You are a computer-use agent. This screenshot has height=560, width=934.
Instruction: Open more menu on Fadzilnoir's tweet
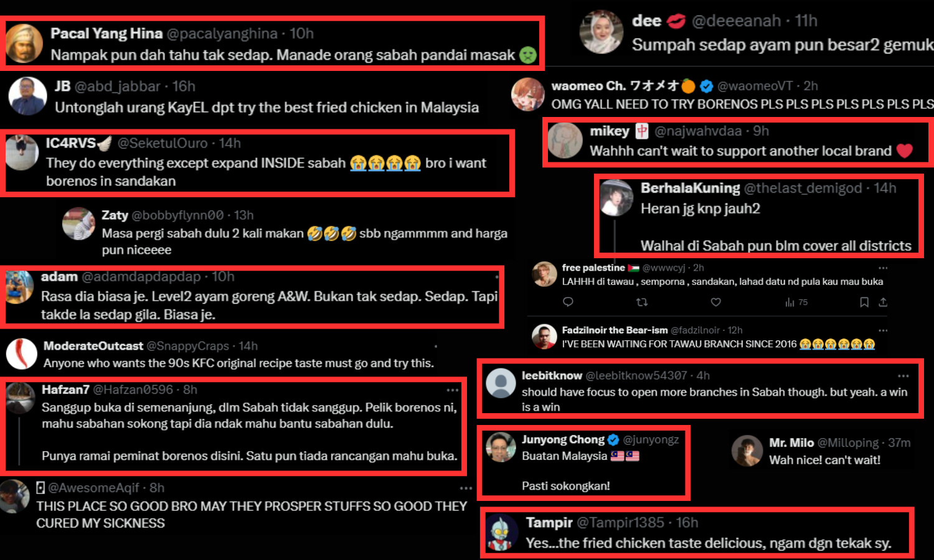click(883, 330)
